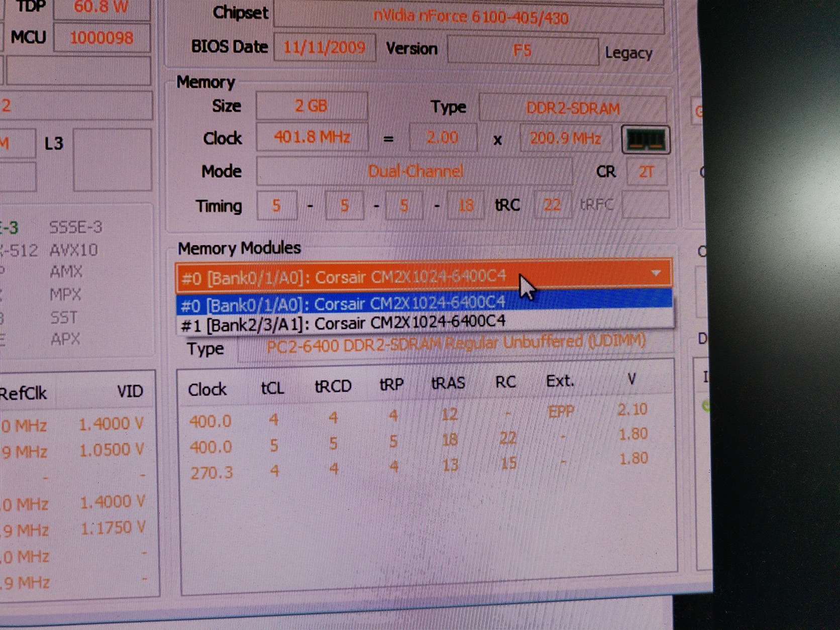Select the 2.10 voltage cell
840x630 pixels.
[633, 409]
